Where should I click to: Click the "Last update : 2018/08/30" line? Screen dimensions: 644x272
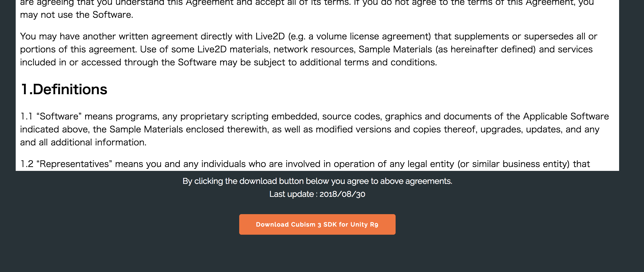pos(317,194)
